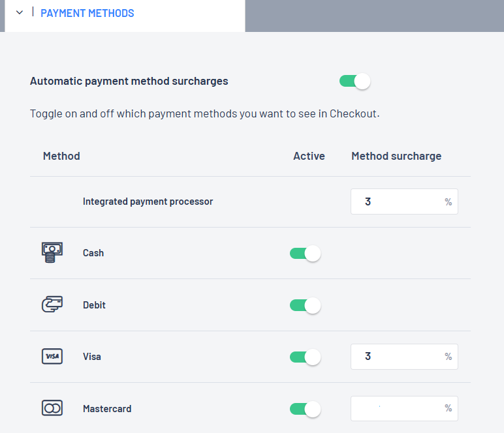
Task: Switch off the Visa active toggle
Action: point(305,357)
